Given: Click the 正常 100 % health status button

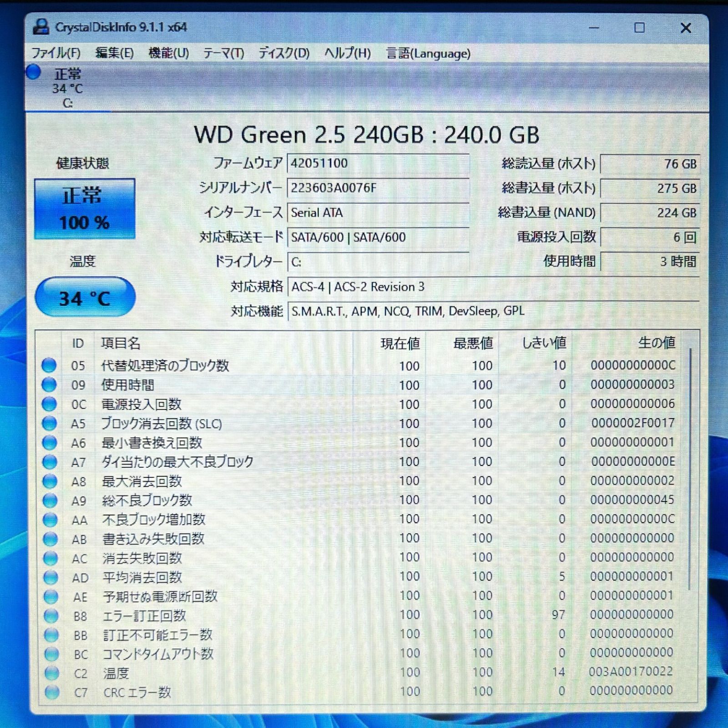Looking at the screenshot, I should tap(85, 208).
